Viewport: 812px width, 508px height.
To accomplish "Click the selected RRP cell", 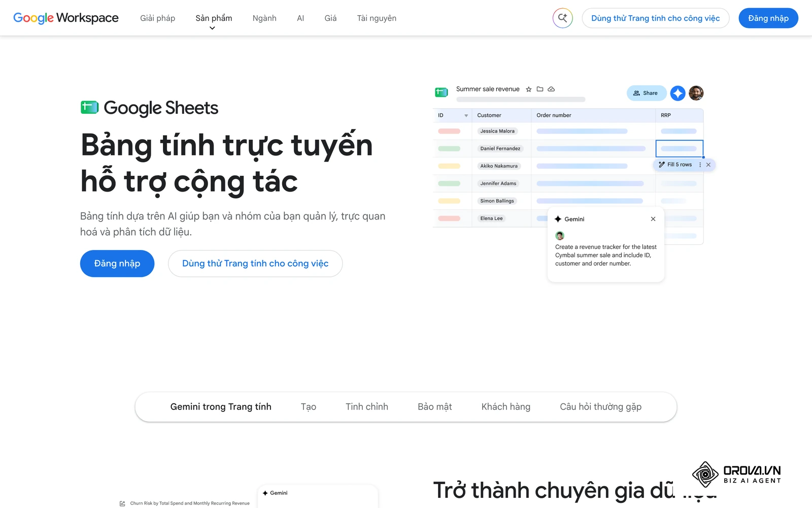I will click(x=679, y=148).
